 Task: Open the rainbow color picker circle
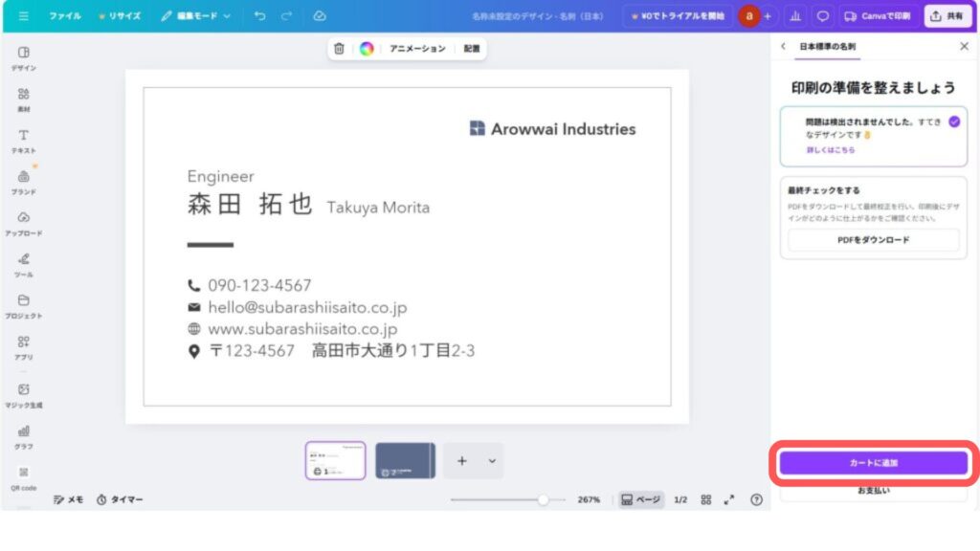(367, 49)
